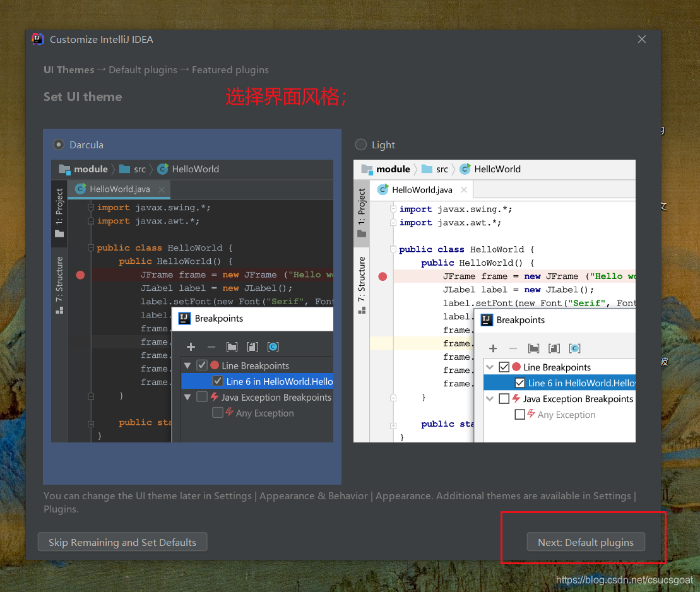
Task: Click 1: Project side tab in Darcula preview
Action: point(59,213)
